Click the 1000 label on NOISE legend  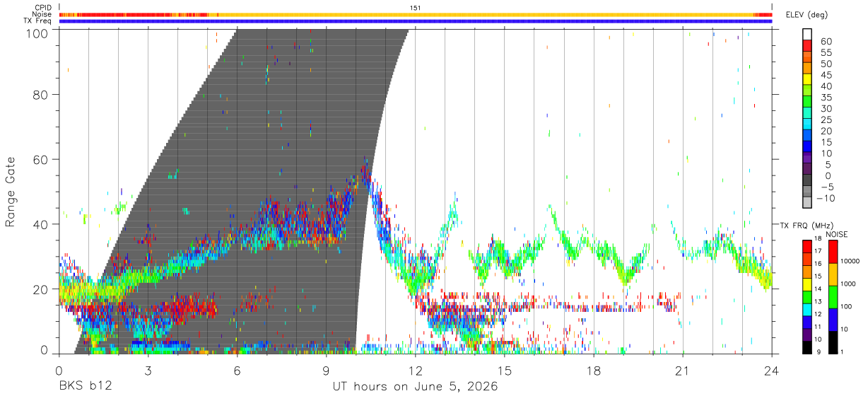pyautogui.click(x=848, y=284)
